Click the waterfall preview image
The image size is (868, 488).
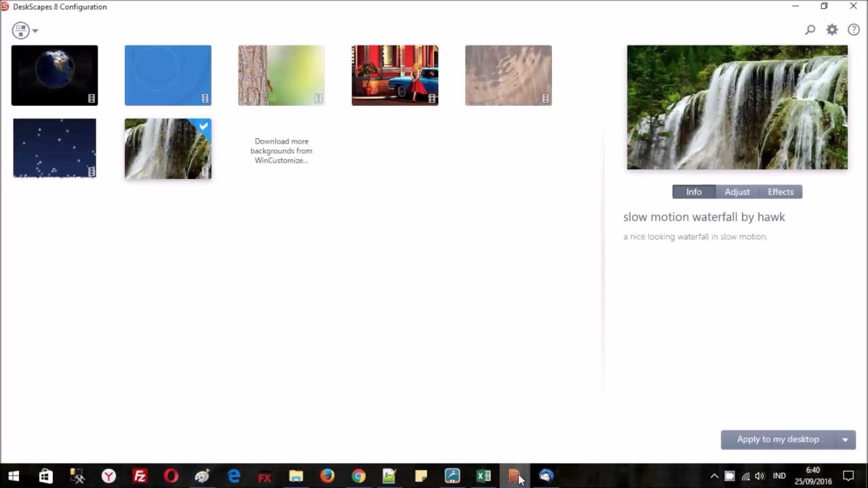pos(736,106)
